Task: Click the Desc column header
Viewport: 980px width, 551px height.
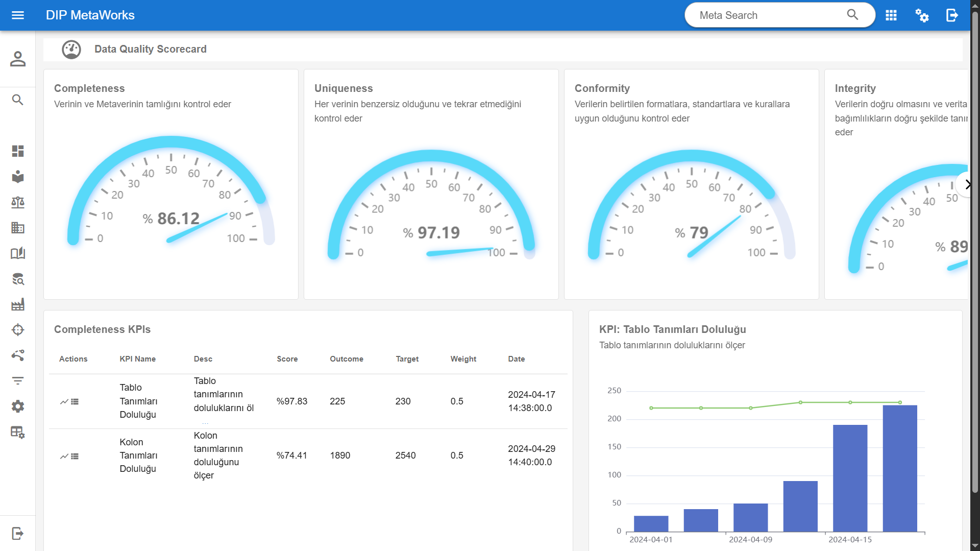Action: point(203,359)
